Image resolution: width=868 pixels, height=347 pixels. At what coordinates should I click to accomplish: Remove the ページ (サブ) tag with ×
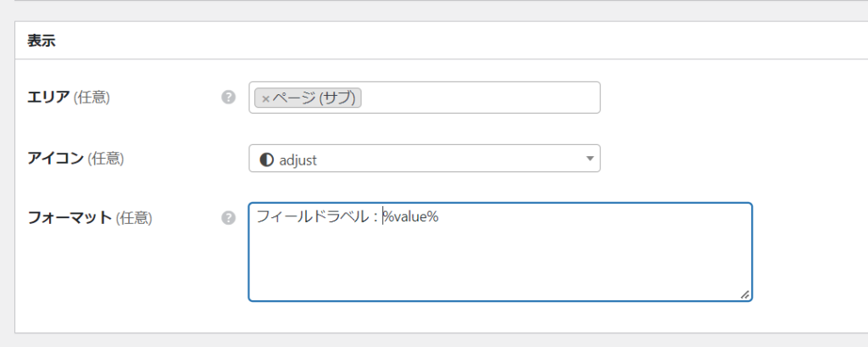265,98
